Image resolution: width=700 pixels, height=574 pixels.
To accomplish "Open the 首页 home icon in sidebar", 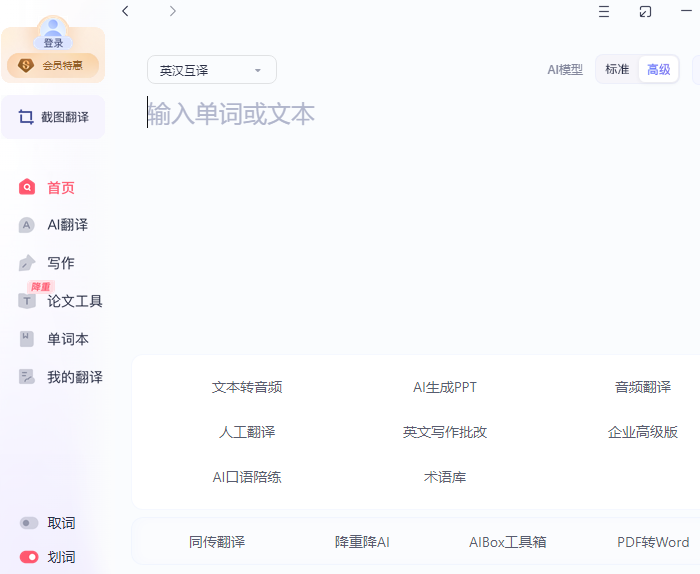I will pyautogui.click(x=27, y=187).
